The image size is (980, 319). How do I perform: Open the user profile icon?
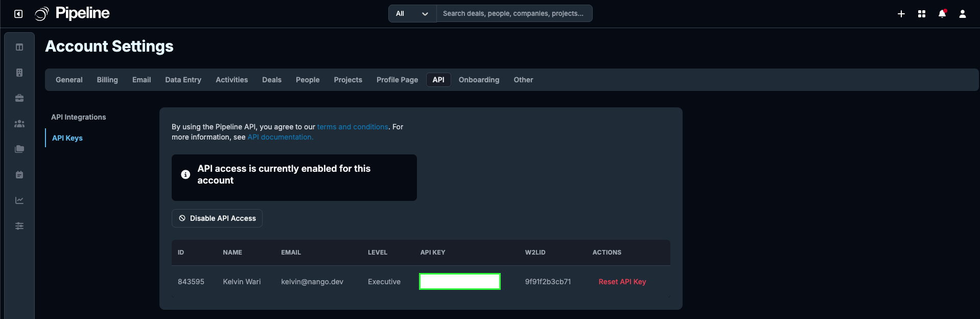(963, 14)
